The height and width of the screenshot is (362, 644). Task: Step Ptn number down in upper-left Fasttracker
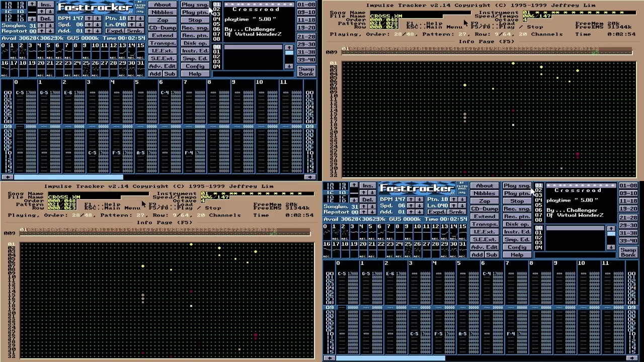click(x=140, y=18)
